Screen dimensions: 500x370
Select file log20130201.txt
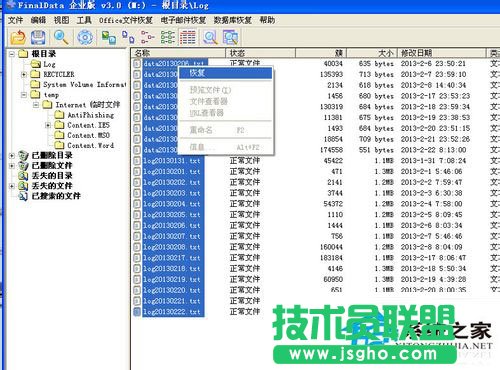coord(172,172)
